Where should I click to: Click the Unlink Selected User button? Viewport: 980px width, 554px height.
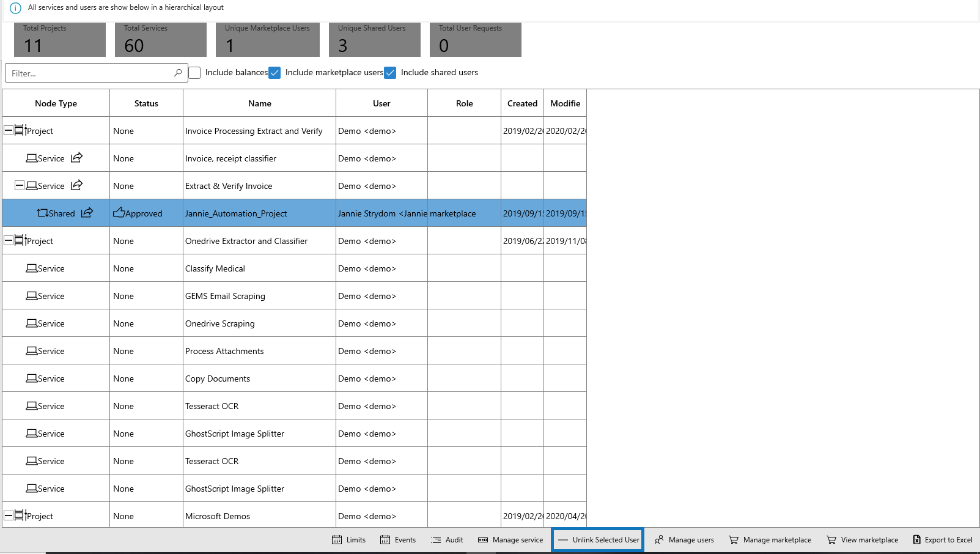pyautogui.click(x=598, y=540)
